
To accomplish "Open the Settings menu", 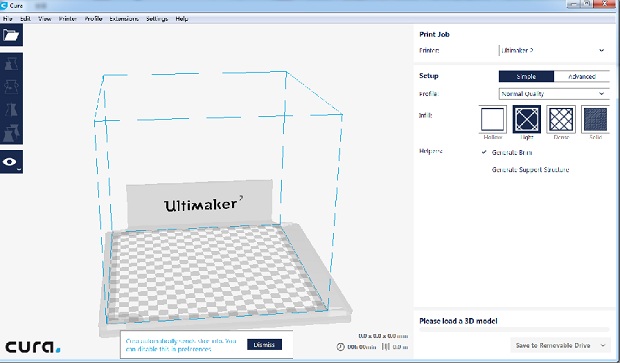I will click(x=157, y=19).
